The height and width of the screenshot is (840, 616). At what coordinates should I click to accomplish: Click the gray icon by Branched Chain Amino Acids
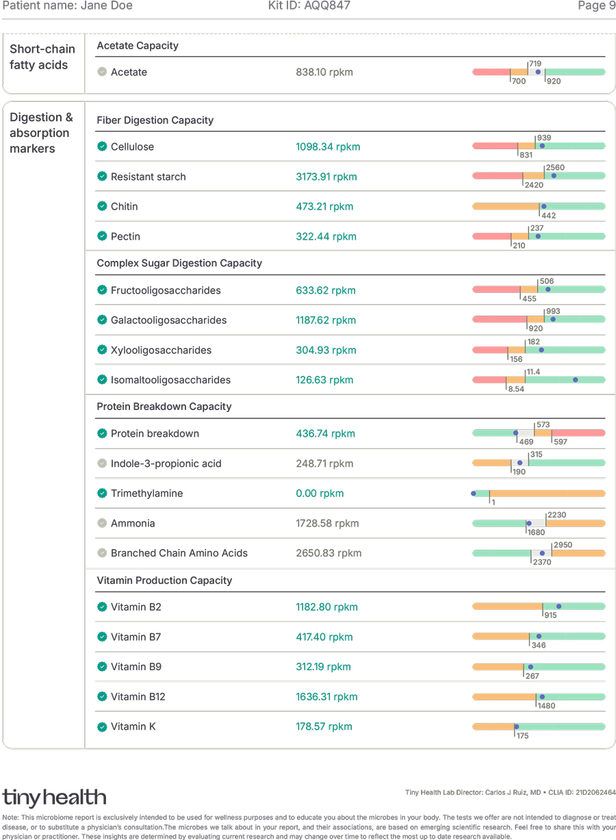pyautogui.click(x=102, y=553)
